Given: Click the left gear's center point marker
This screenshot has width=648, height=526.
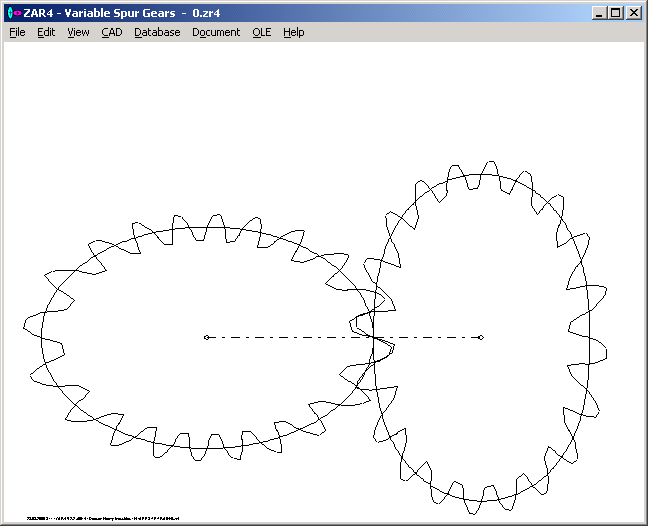Looking at the screenshot, I should (206, 337).
